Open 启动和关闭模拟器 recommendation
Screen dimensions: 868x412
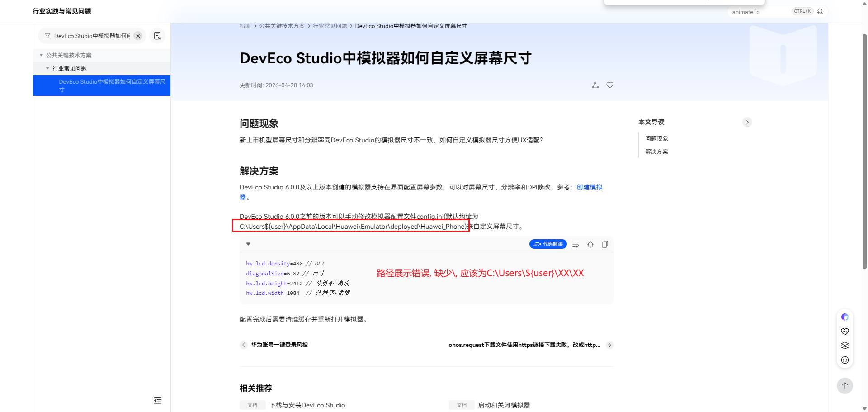pos(504,405)
